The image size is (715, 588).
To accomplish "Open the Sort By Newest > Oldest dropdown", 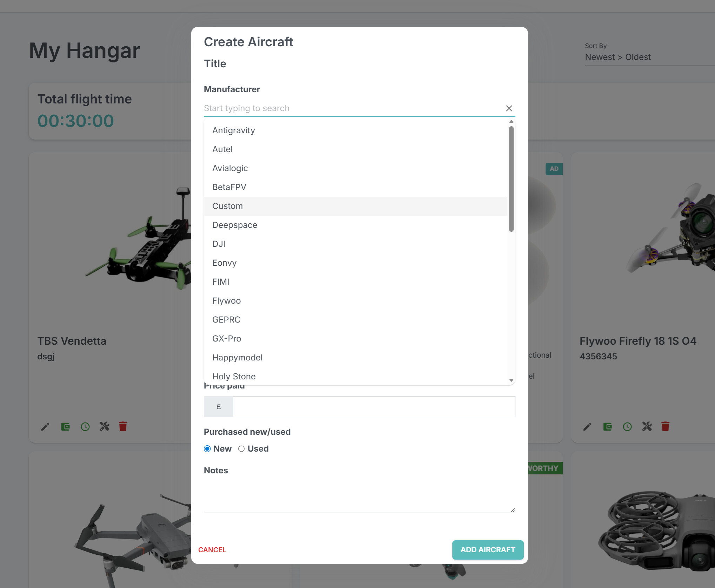I will [650, 57].
